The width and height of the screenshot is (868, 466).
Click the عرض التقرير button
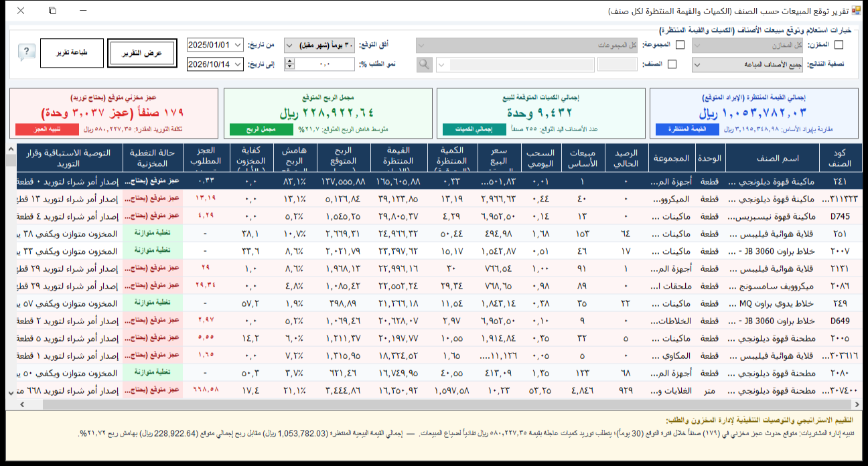(142, 53)
